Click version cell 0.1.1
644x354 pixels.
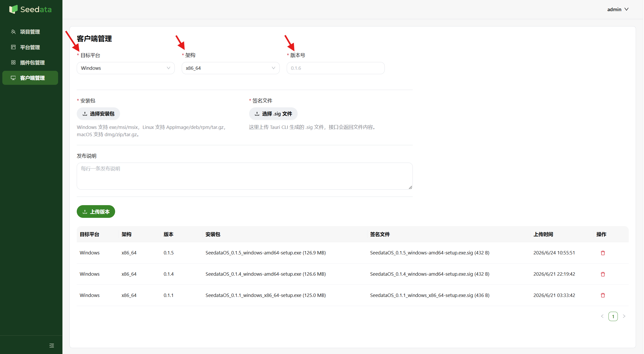click(x=169, y=295)
